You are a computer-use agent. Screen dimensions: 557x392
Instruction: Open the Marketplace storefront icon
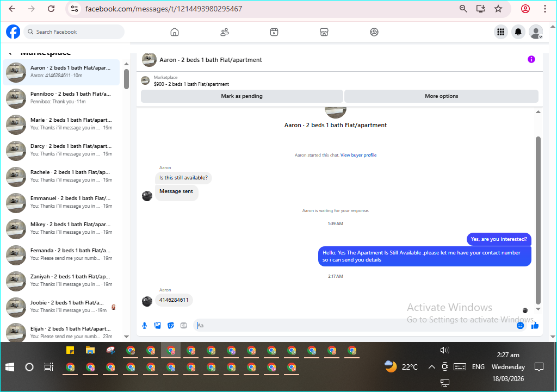324,32
